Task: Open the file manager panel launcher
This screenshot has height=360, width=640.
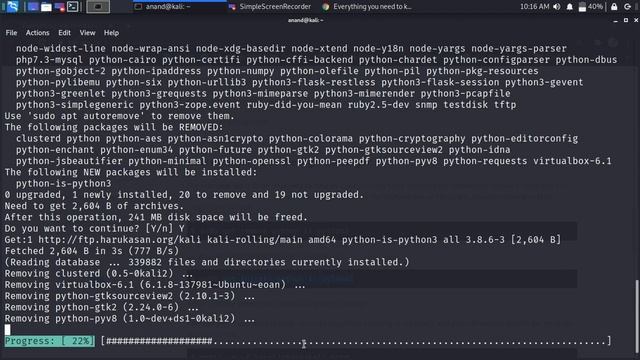Action: [x=46, y=7]
